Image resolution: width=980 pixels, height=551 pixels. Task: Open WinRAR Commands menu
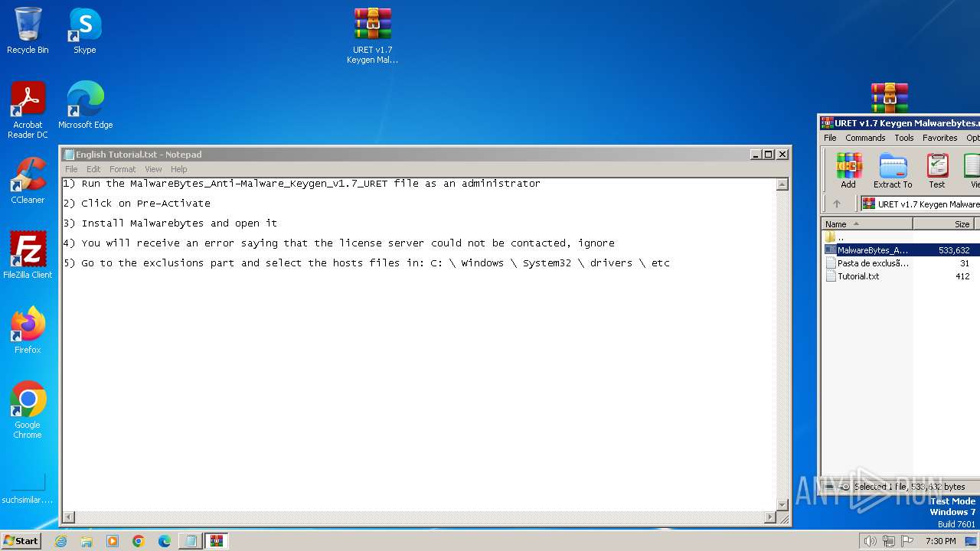pos(865,138)
